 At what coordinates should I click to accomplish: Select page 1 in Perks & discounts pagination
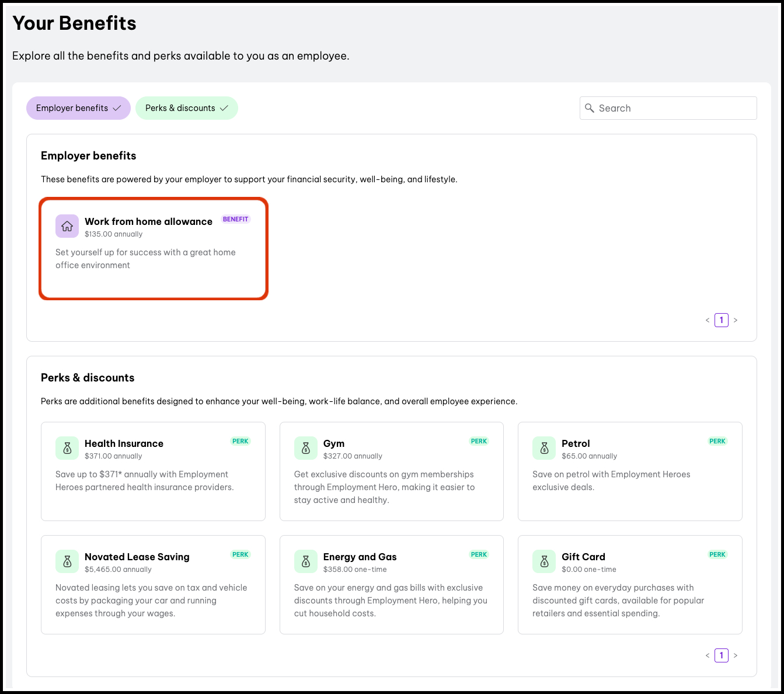[722, 655]
